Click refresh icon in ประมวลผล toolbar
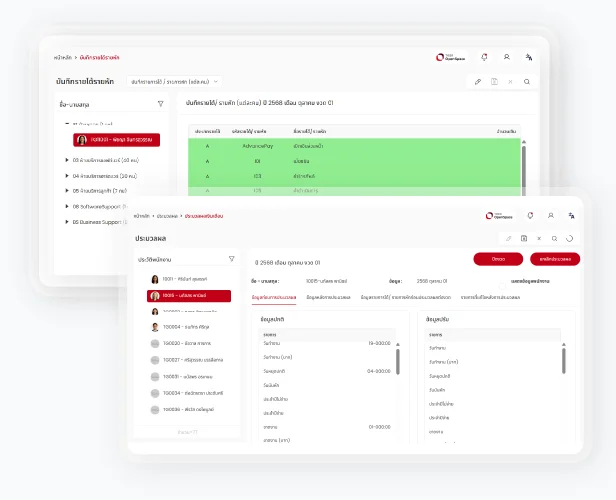 [x=570, y=238]
